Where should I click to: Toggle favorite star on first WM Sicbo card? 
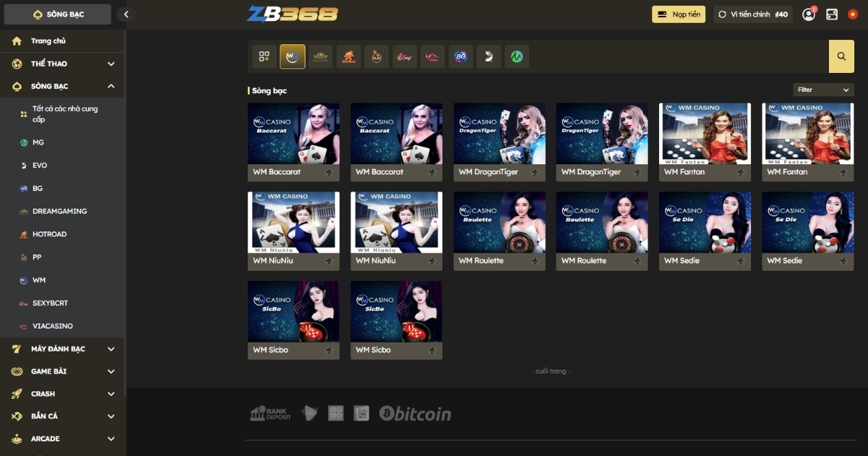[x=329, y=350]
